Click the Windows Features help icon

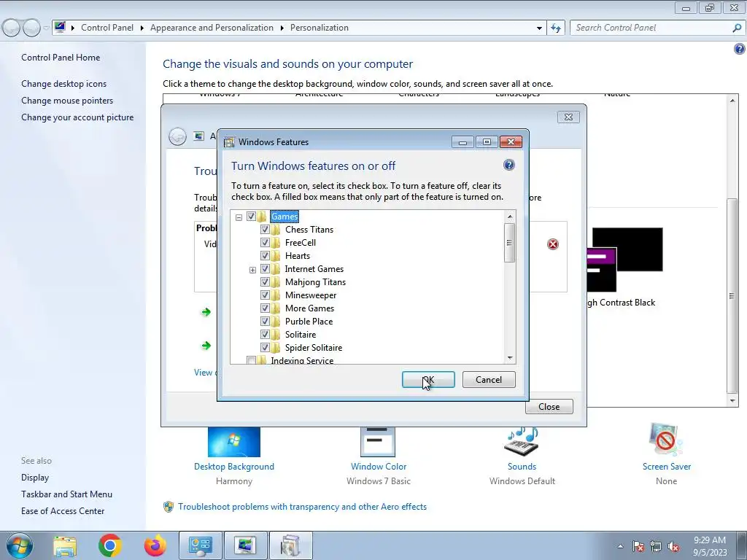coord(508,166)
